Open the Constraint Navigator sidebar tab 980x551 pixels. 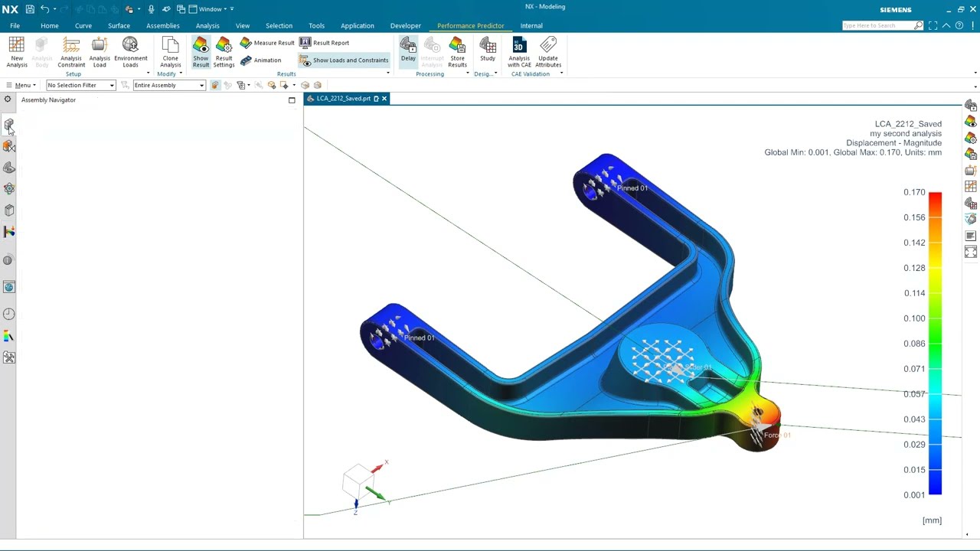coord(8,146)
